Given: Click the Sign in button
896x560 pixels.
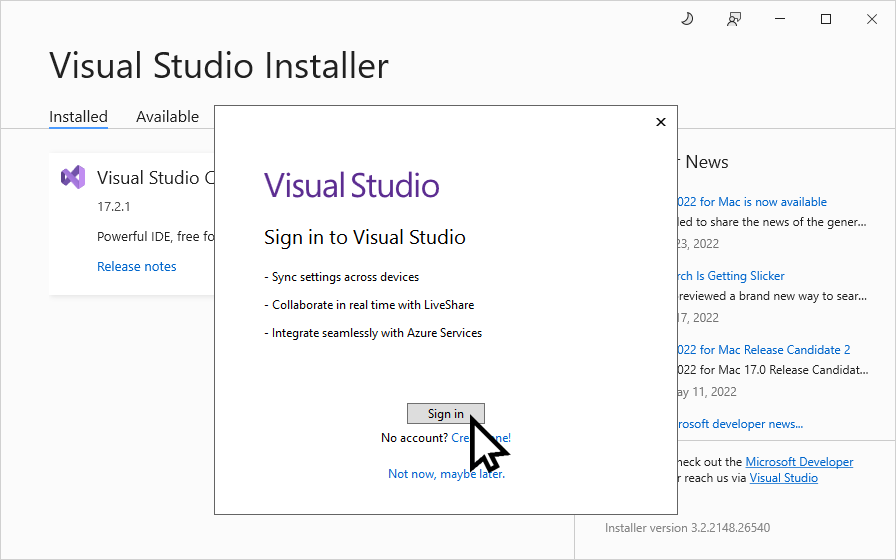Looking at the screenshot, I should point(446,414).
